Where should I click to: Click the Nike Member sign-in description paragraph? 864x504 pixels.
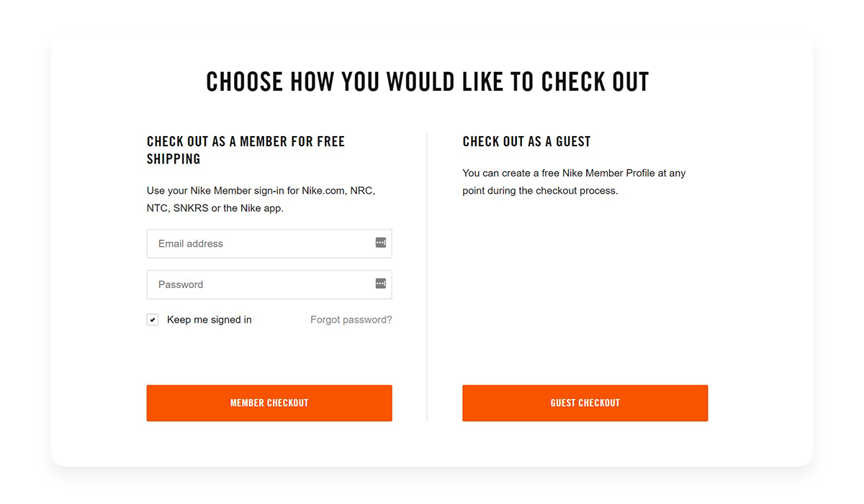(261, 199)
